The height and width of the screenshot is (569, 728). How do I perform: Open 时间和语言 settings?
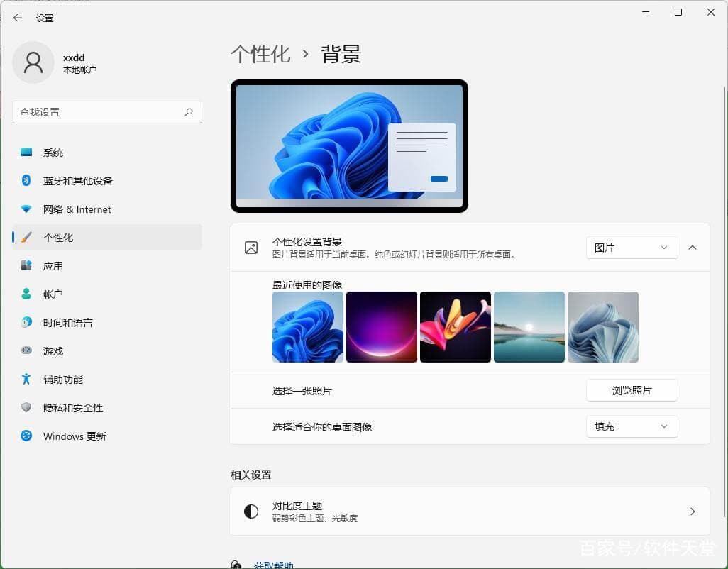tap(107, 322)
